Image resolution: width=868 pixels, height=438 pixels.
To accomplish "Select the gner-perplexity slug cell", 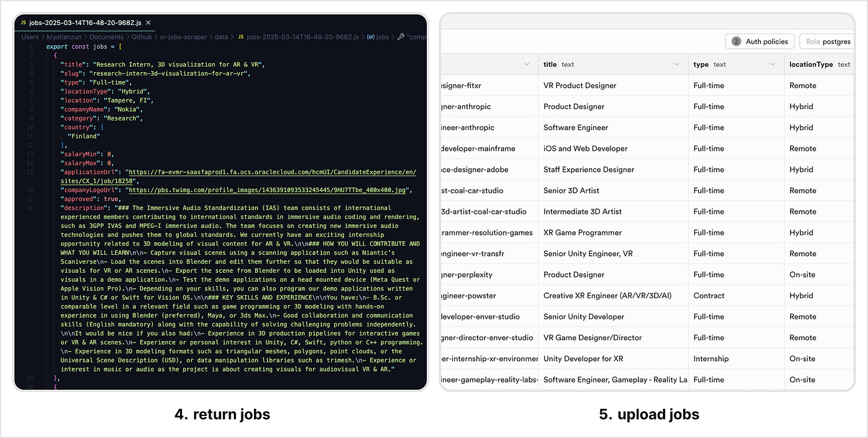I will pos(489,274).
